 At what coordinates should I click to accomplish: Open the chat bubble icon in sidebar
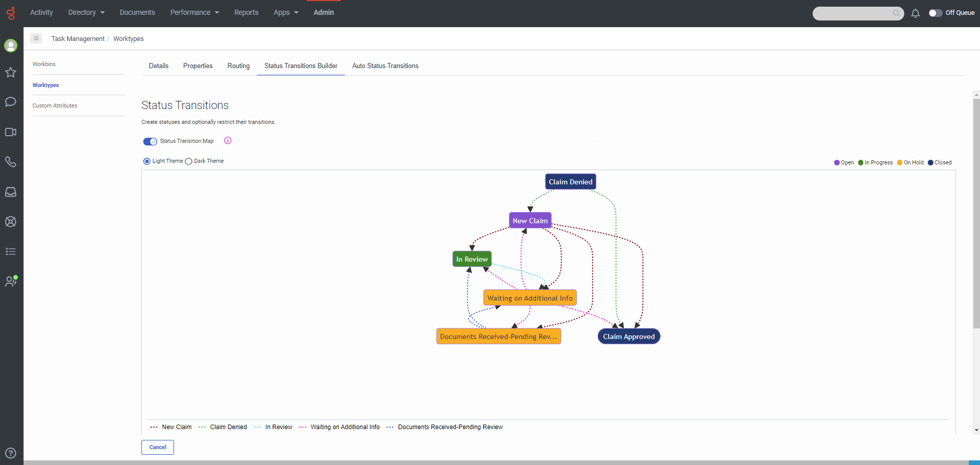click(x=11, y=102)
